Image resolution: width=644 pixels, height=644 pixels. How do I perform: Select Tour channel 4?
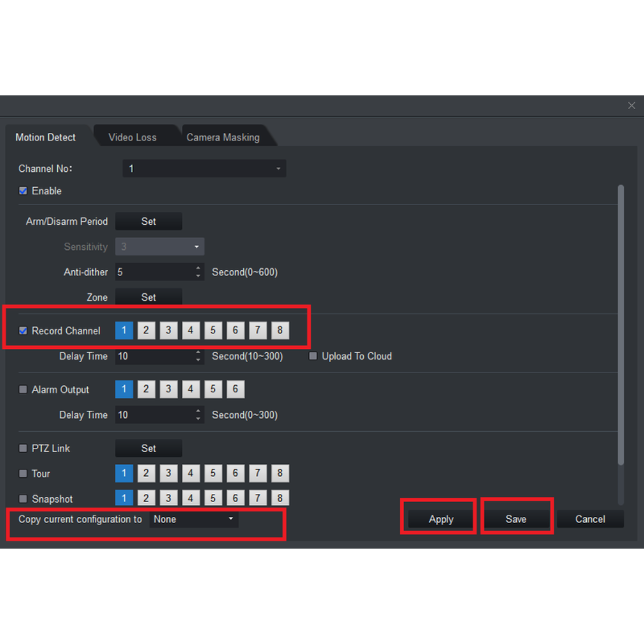click(x=191, y=473)
